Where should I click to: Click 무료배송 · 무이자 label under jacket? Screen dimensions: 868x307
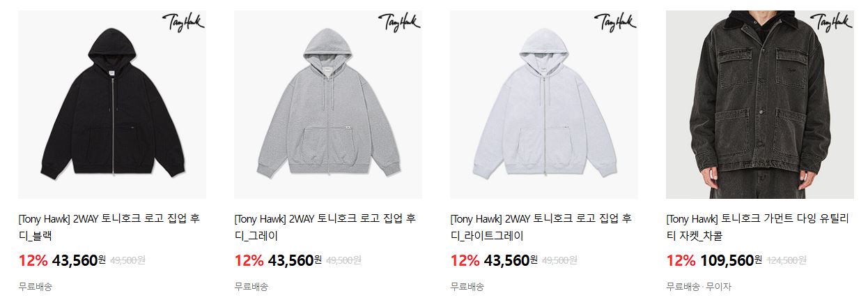point(699,287)
